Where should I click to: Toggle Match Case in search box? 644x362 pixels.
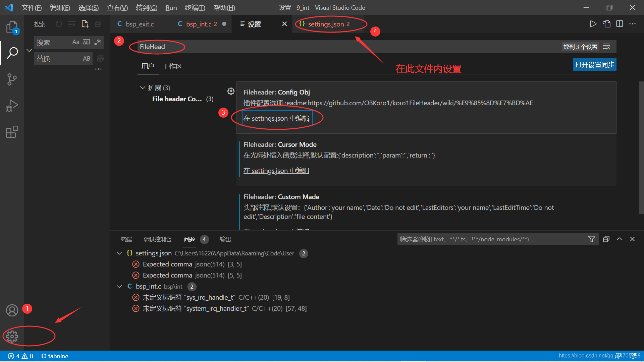(76, 42)
